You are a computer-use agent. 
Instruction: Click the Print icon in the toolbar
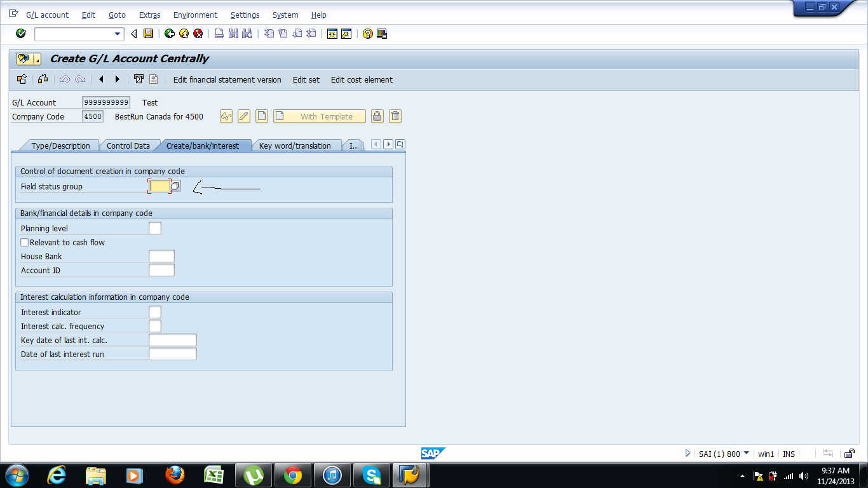pos(217,34)
